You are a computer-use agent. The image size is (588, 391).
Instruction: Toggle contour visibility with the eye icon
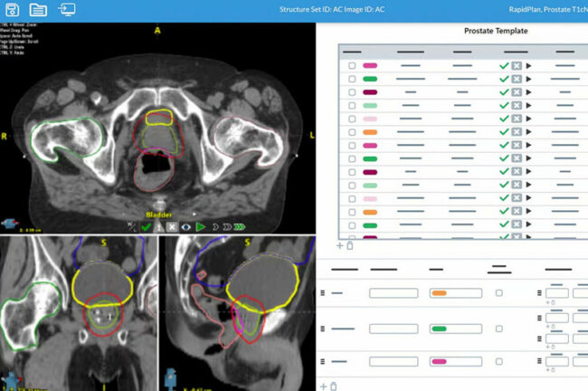pyautogui.click(x=186, y=227)
